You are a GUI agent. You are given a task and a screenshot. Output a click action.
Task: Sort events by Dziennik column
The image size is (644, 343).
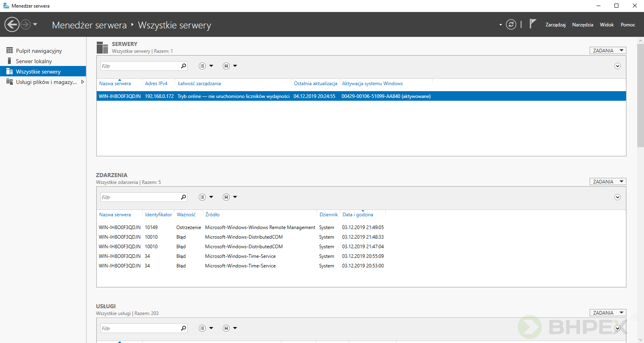point(329,215)
